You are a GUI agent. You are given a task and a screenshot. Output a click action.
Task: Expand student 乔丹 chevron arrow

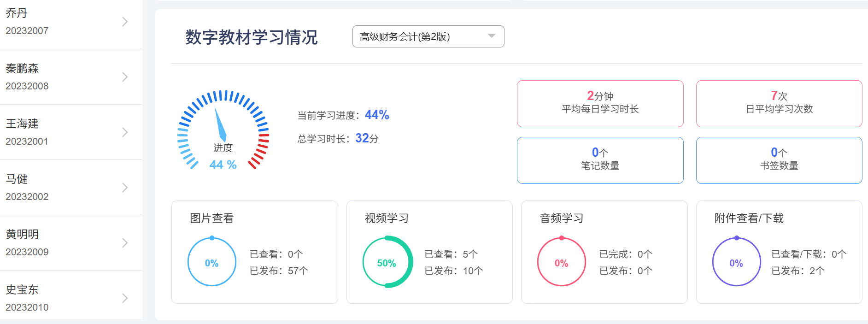click(x=125, y=22)
